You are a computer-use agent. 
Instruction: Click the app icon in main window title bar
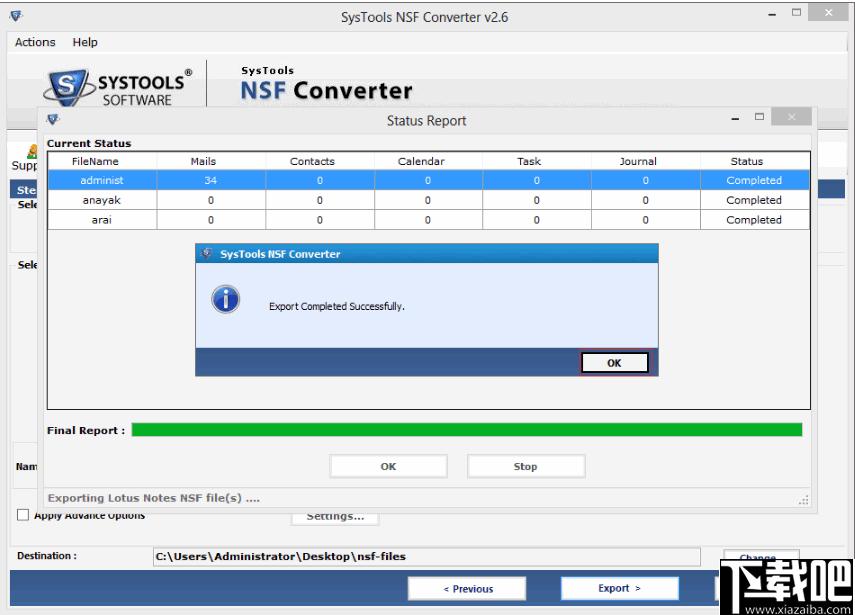16,16
